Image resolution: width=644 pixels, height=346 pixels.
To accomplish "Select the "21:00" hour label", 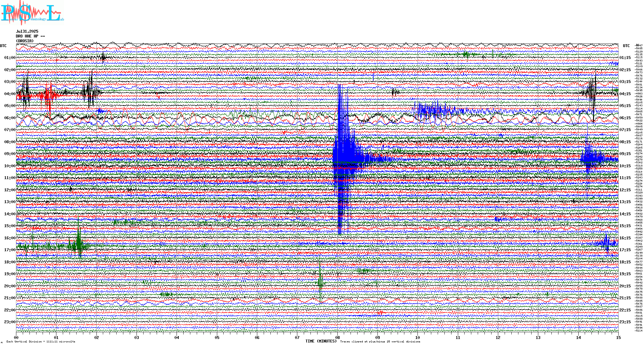I will 10,298.
